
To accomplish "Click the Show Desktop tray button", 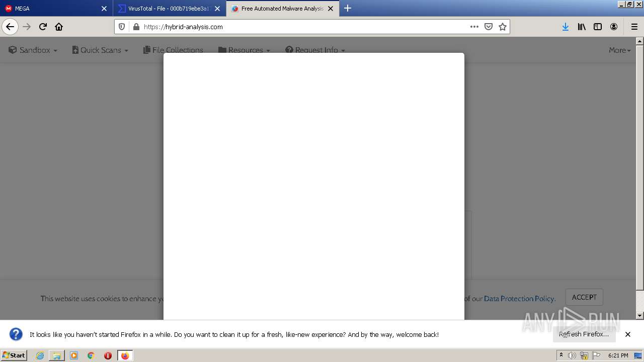I will (x=638, y=355).
